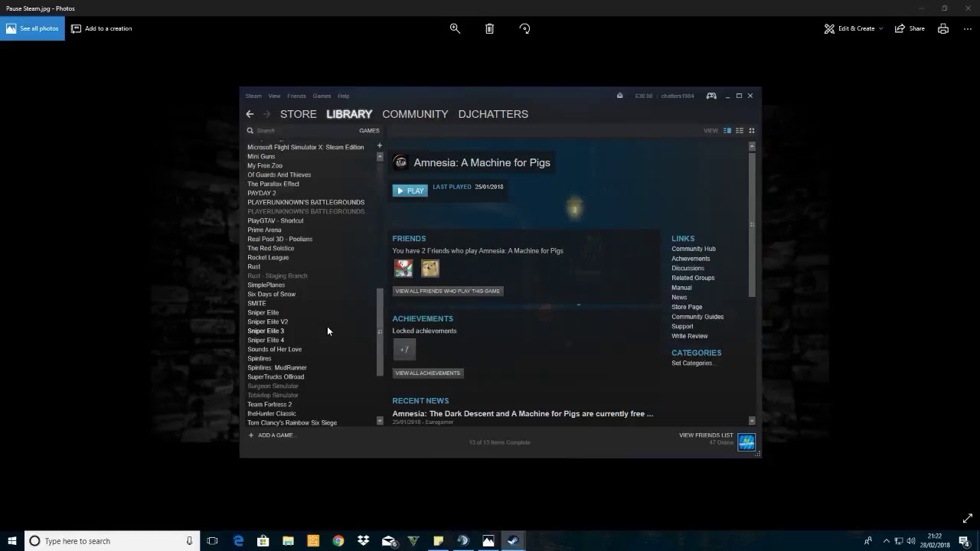Select Sniper Elite 4 in the list

coord(266,340)
